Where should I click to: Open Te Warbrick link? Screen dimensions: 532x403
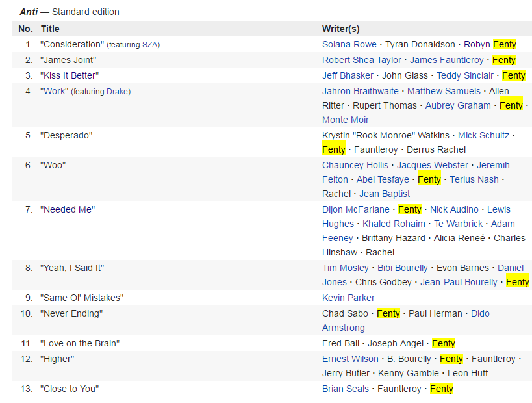(458, 224)
